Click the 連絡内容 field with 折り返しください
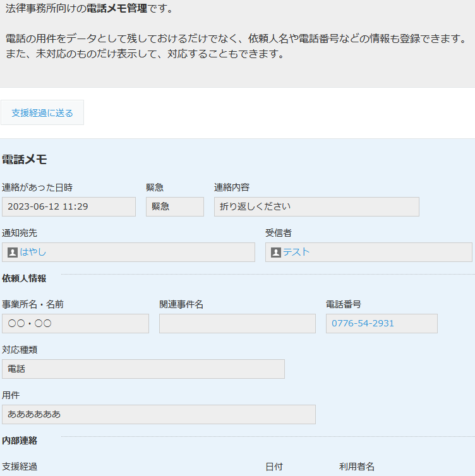The image size is (475, 476). (316, 206)
